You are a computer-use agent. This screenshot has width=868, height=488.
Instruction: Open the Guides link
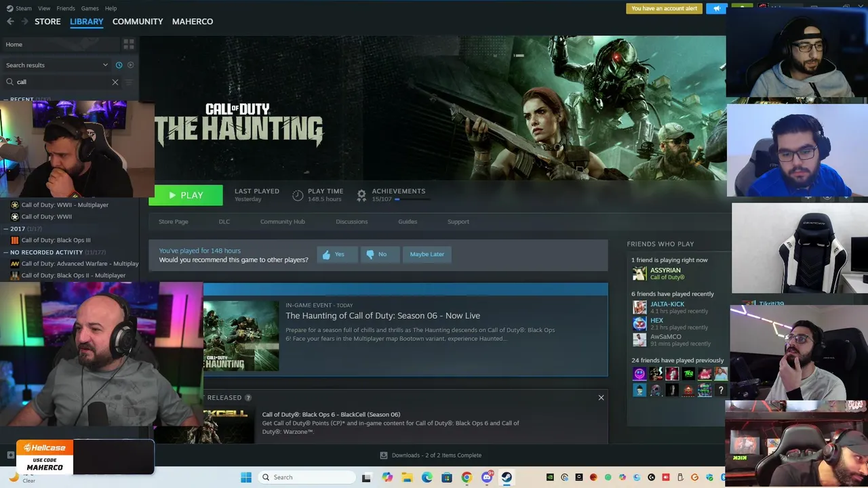pyautogui.click(x=408, y=222)
